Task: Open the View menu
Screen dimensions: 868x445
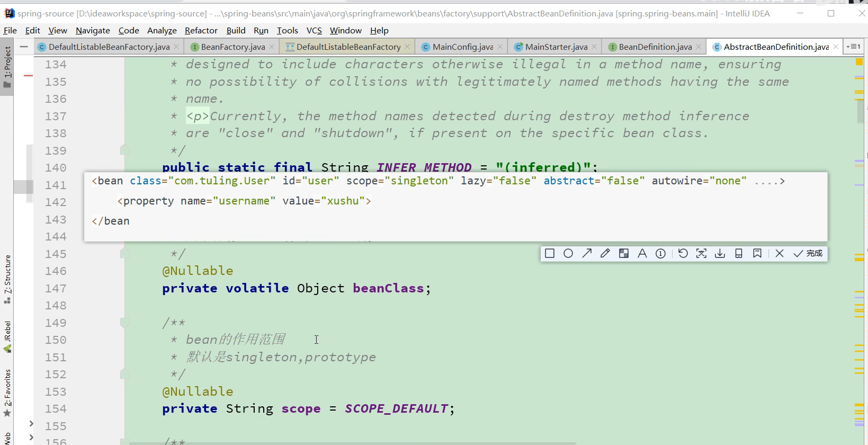Action: 58,31
